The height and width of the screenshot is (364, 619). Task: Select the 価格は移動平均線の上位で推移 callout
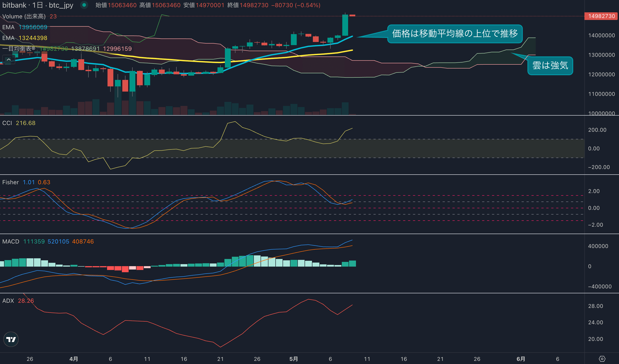tap(455, 34)
